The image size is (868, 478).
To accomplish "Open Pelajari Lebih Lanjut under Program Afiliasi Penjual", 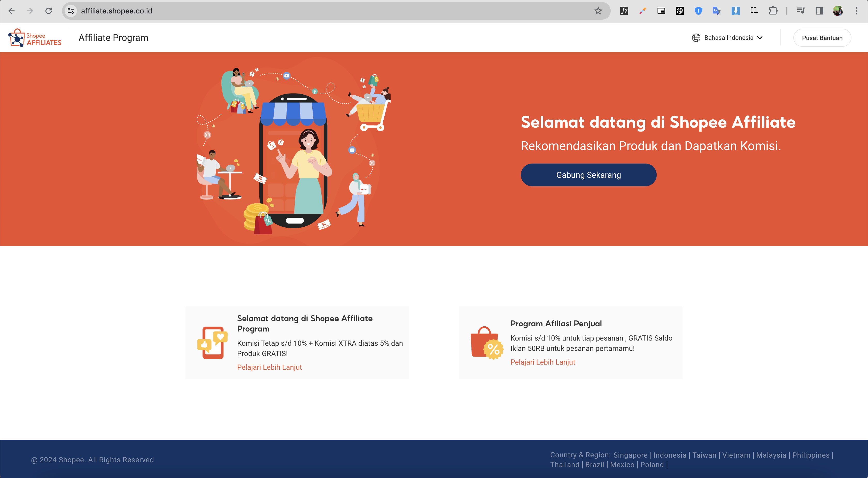I will pyautogui.click(x=542, y=362).
